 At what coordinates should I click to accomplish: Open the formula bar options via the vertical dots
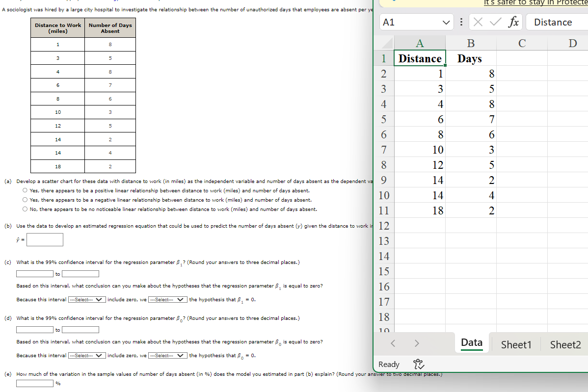click(x=461, y=22)
